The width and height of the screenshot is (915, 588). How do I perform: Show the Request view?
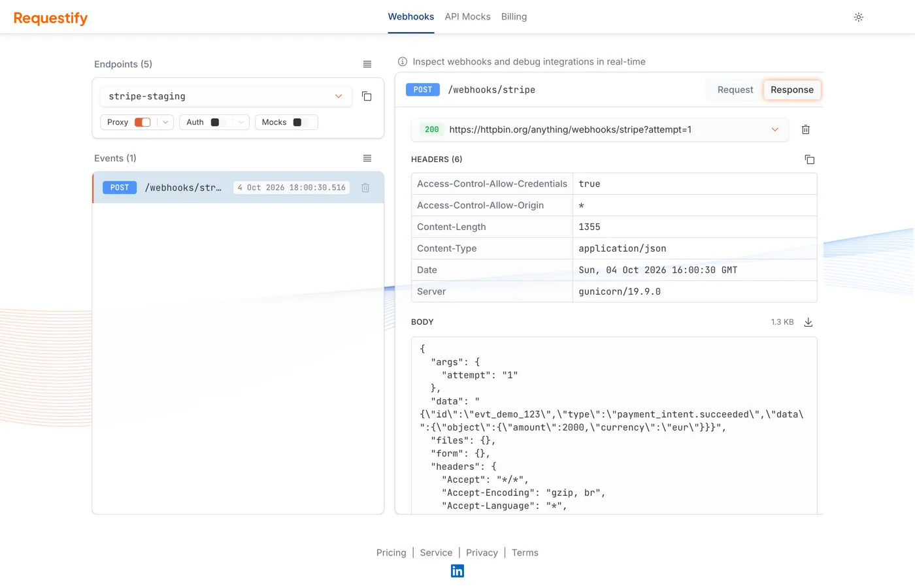[x=735, y=90]
